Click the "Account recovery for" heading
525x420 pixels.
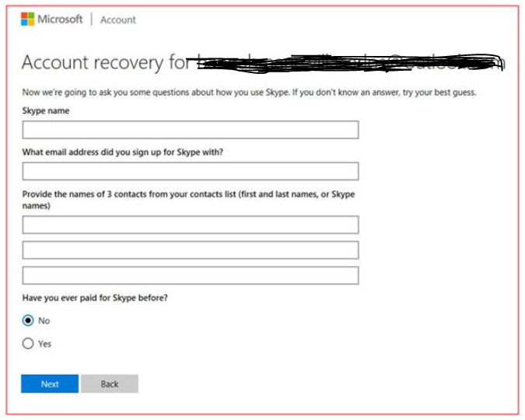click(106, 63)
